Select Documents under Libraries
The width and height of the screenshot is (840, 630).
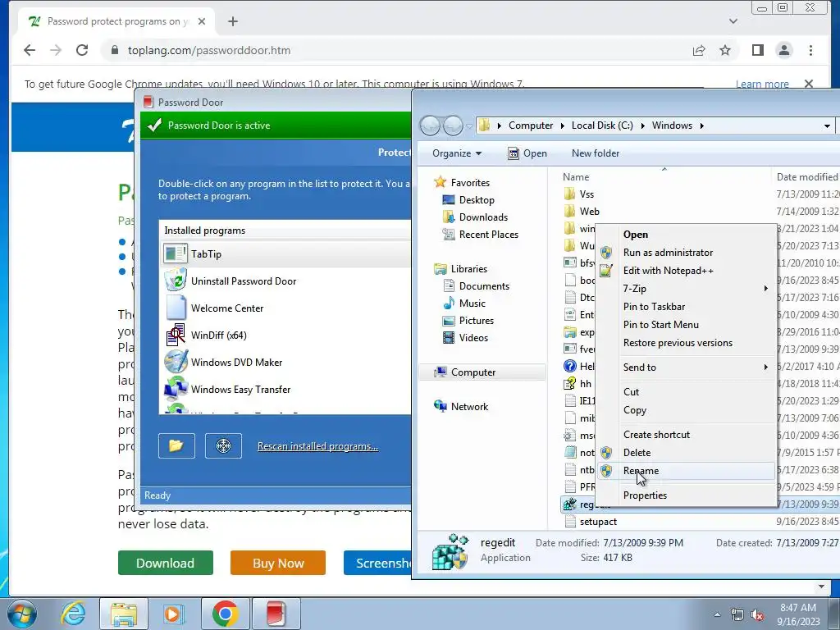(x=477, y=286)
